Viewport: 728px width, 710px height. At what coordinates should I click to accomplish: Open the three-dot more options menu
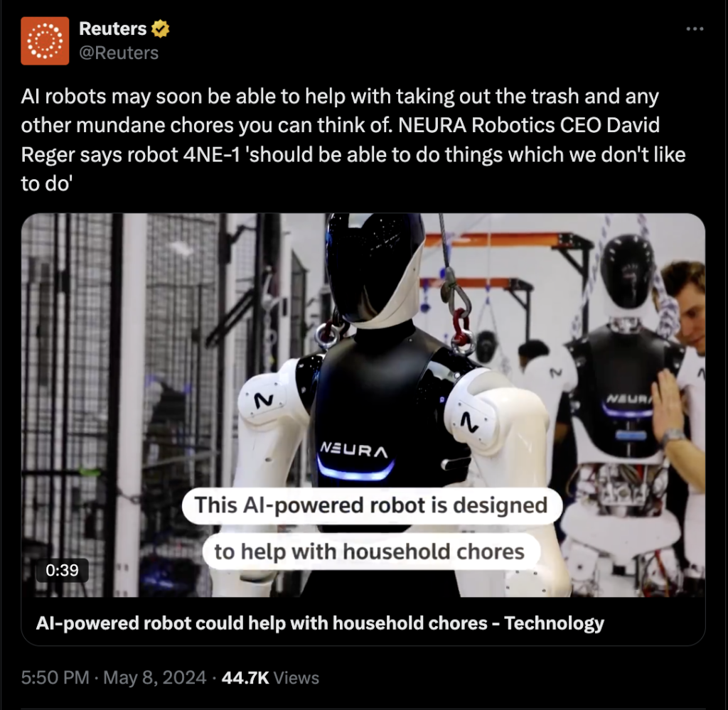point(695,28)
